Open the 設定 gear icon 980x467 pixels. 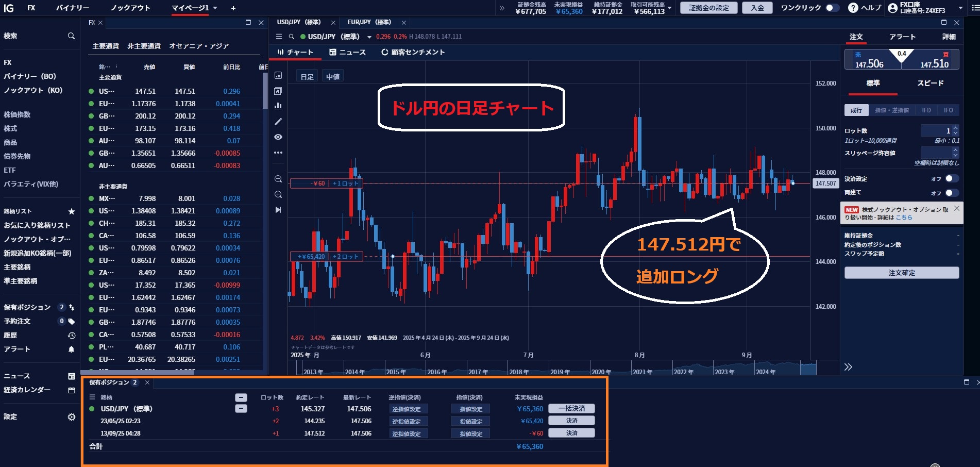[x=72, y=417]
